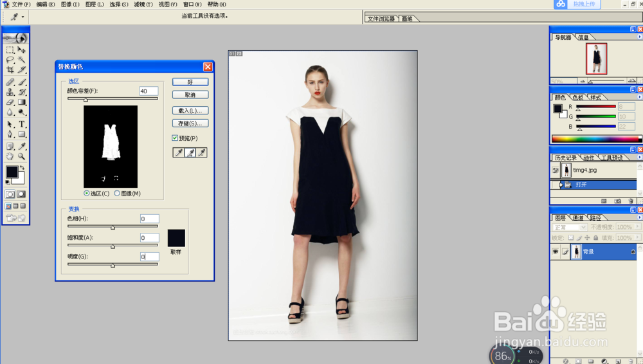643x364 pixels.
Task: Create new snapshot in History panel
Action: point(617,201)
